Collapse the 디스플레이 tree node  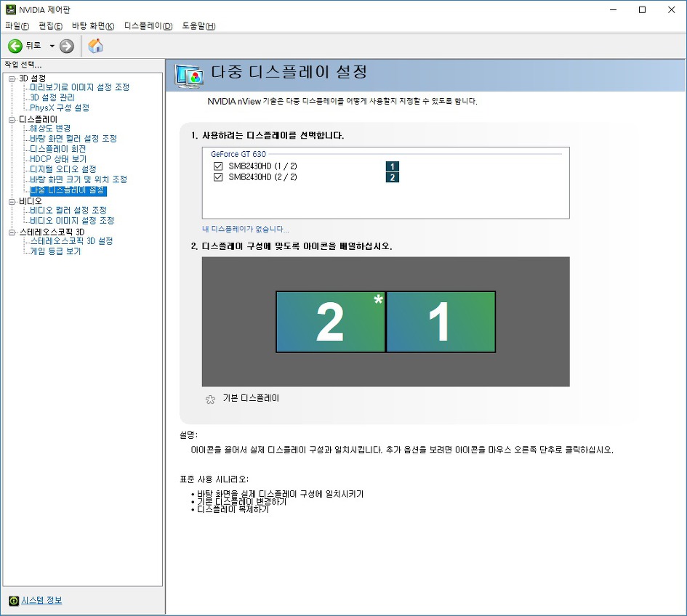(12, 120)
